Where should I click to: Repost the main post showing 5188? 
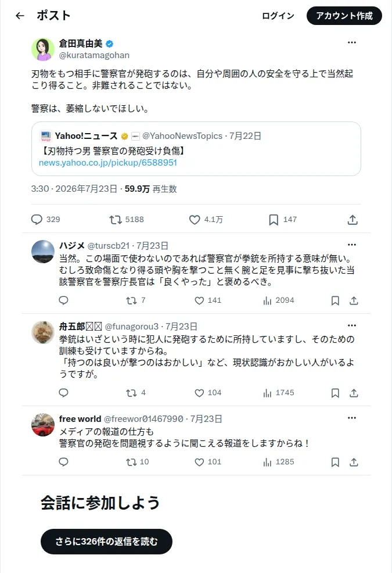[x=127, y=219]
